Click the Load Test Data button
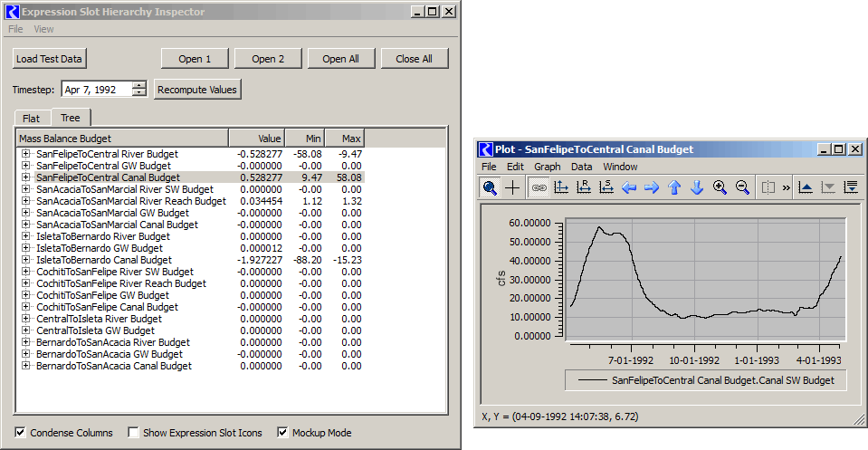Screen dimensions: 868x450 click(49, 59)
